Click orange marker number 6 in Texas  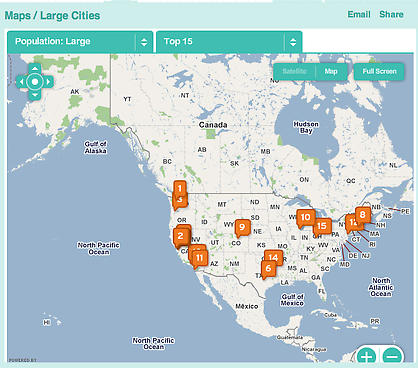(x=268, y=269)
